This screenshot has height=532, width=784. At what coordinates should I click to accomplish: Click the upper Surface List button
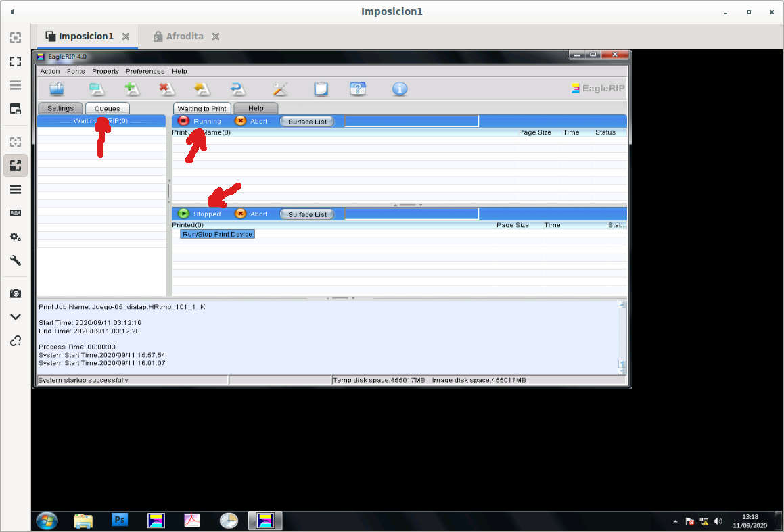click(x=307, y=122)
